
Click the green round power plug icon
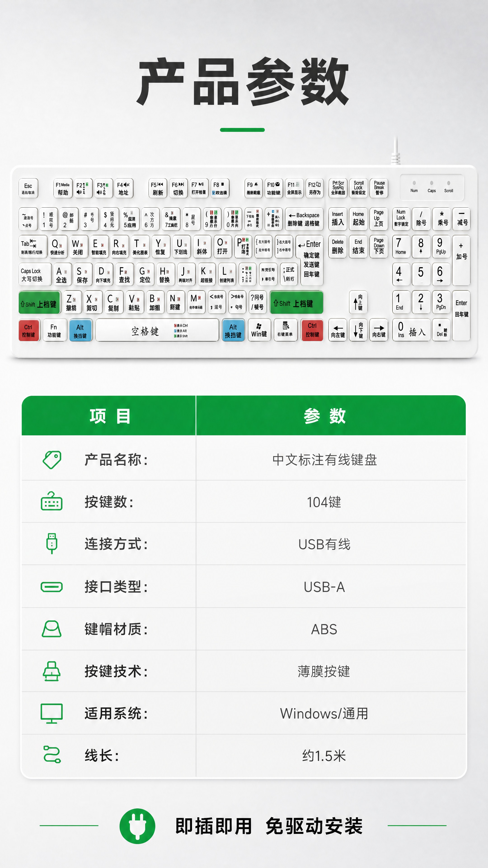[x=137, y=826]
